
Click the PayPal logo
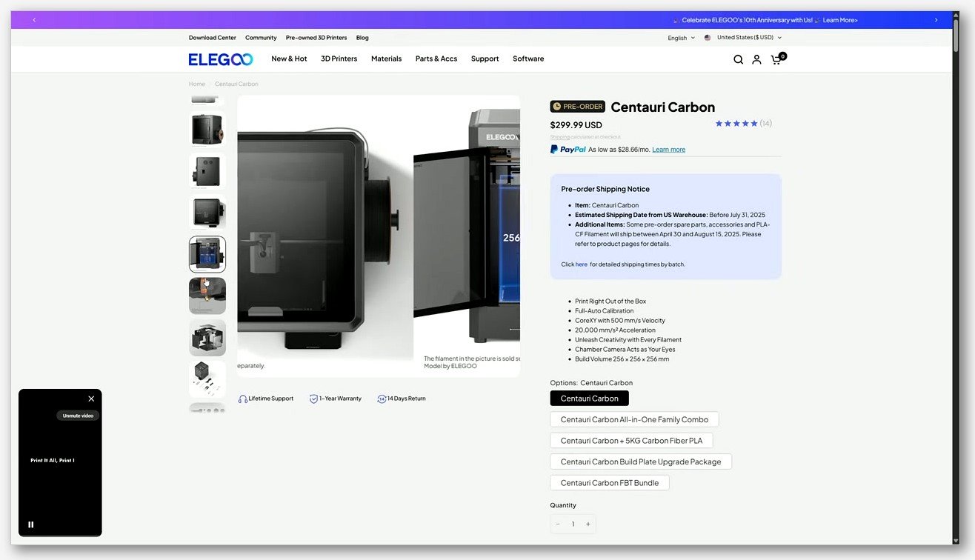coord(568,149)
